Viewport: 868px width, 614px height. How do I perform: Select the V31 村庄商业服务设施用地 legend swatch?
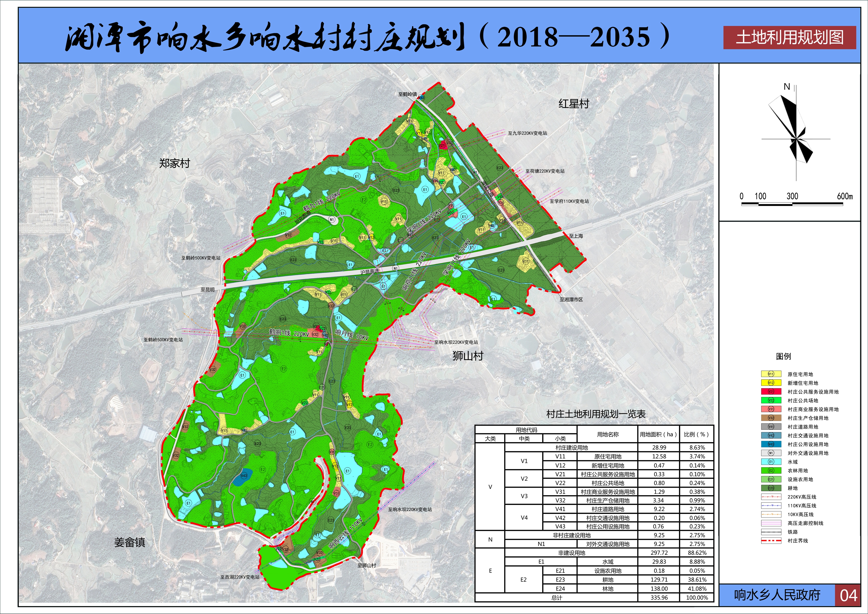pos(771,409)
